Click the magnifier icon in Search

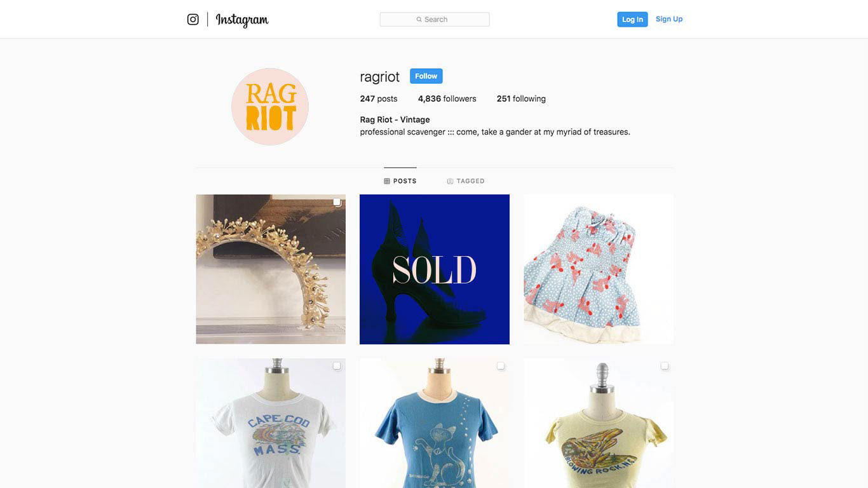coord(419,20)
